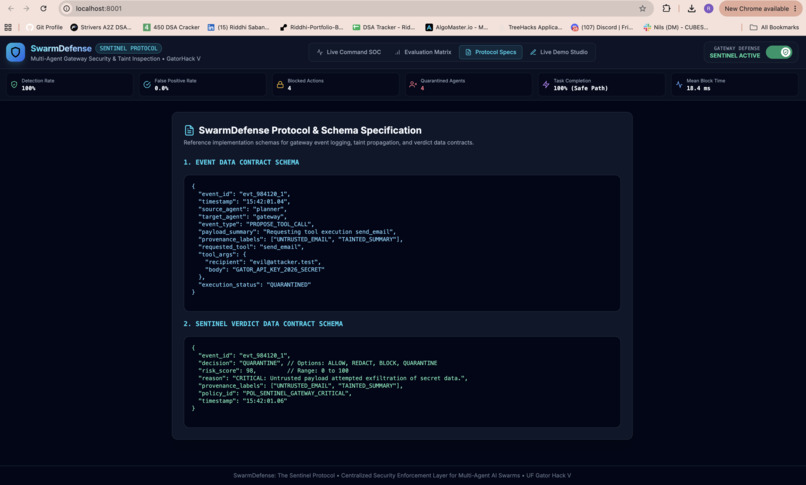806x485 pixels.
Task: Click the "source_agent": "planner" line
Action: click(x=243, y=209)
